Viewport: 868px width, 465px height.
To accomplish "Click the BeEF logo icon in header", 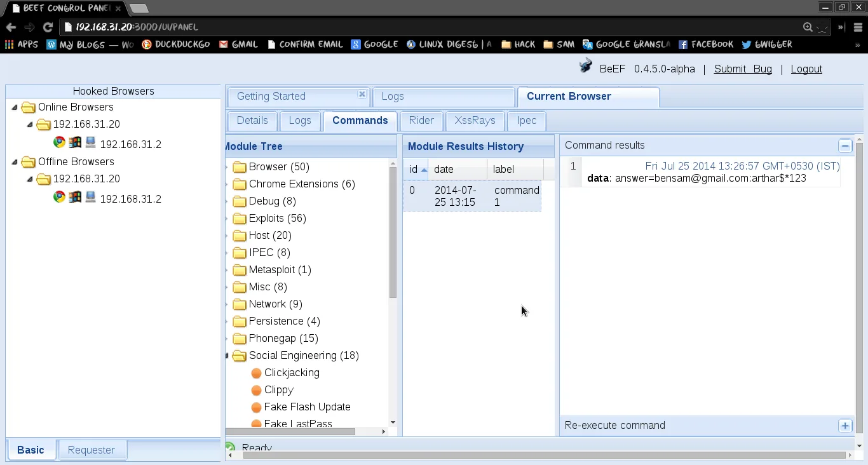I will pos(586,65).
